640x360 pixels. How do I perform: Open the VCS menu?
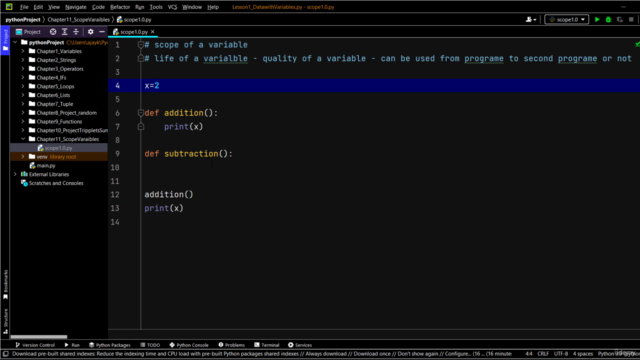click(172, 7)
